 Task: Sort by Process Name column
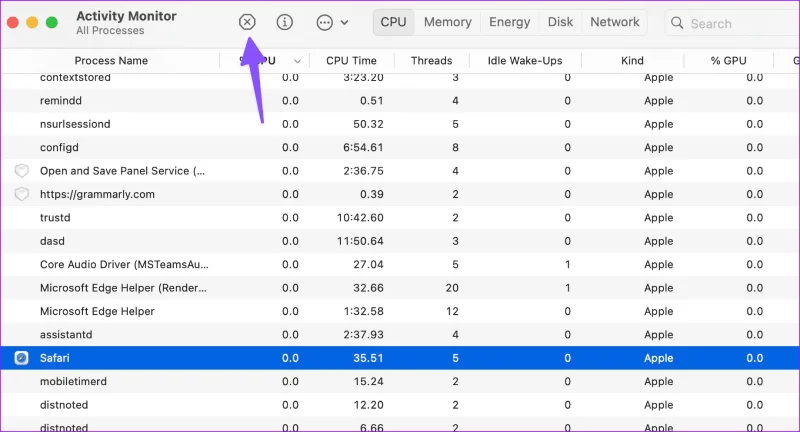pos(111,61)
